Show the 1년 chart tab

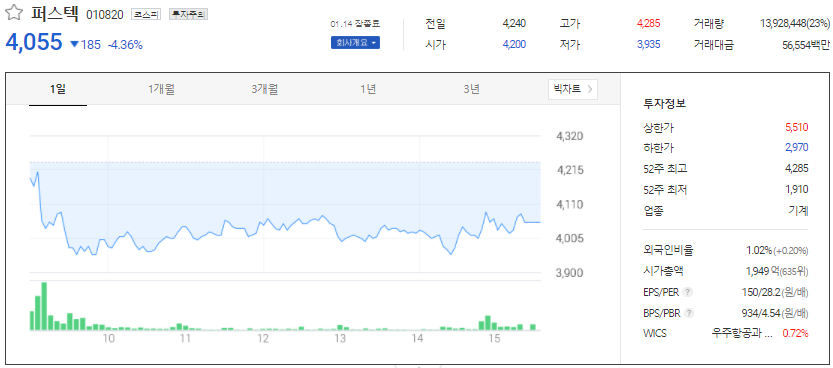pos(368,89)
